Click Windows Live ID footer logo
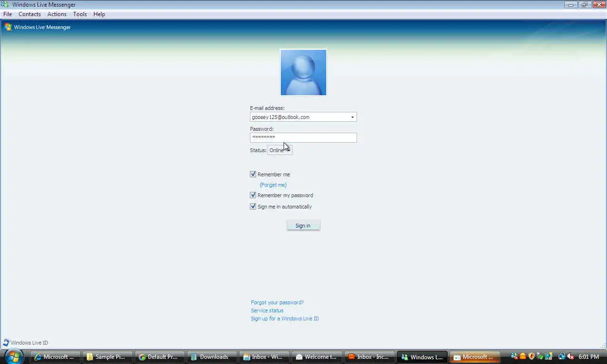The image size is (607, 364). [x=26, y=342]
